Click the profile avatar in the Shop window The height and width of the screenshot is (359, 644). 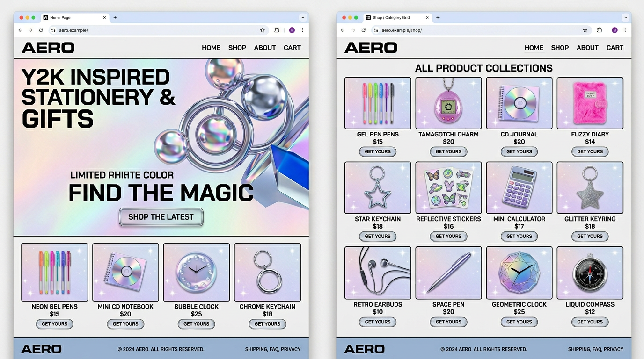pos(615,30)
